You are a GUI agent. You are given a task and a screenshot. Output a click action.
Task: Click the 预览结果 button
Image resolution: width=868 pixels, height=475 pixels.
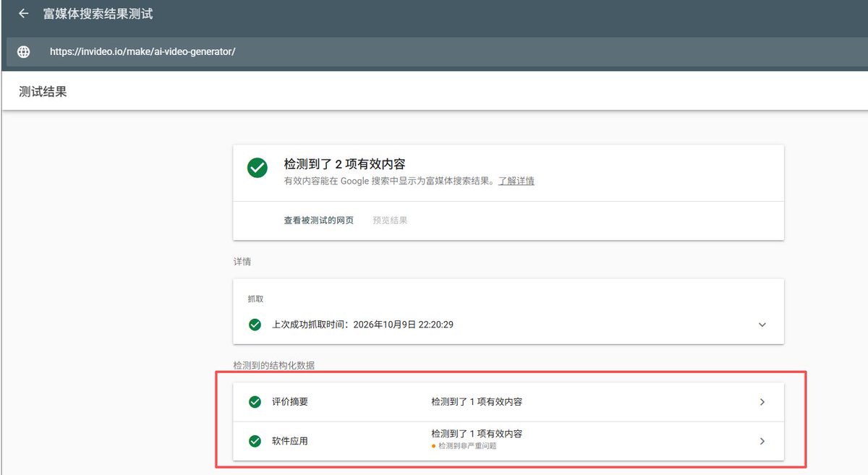tap(390, 220)
